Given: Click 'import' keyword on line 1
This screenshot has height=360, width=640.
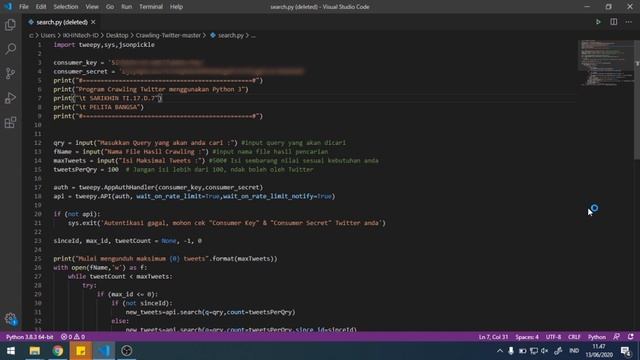Looking at the screenshot, I should [x=64, y=45].
